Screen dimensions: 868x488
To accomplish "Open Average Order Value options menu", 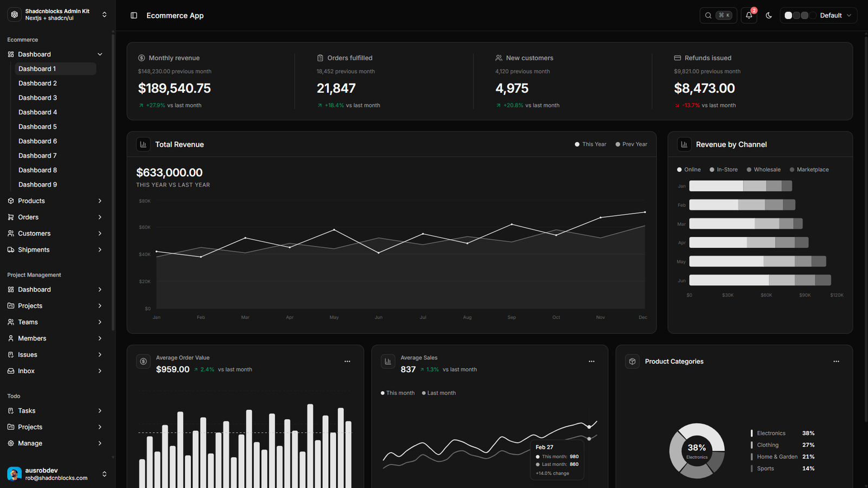I will (347, 361).
